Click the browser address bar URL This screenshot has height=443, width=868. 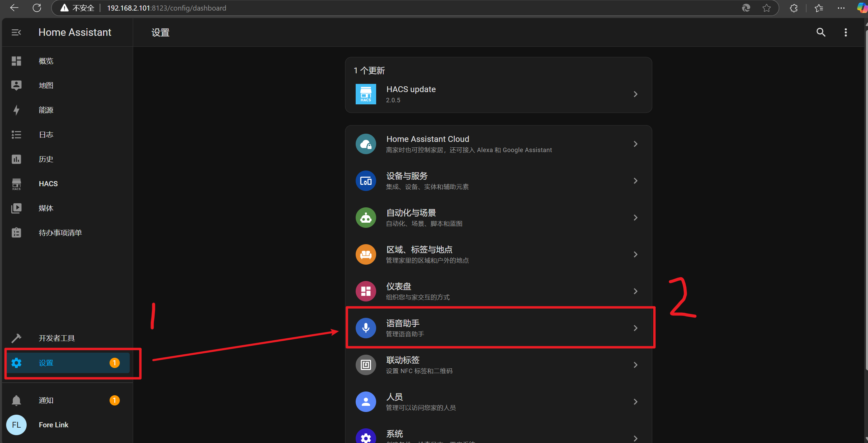pos(166,8)
